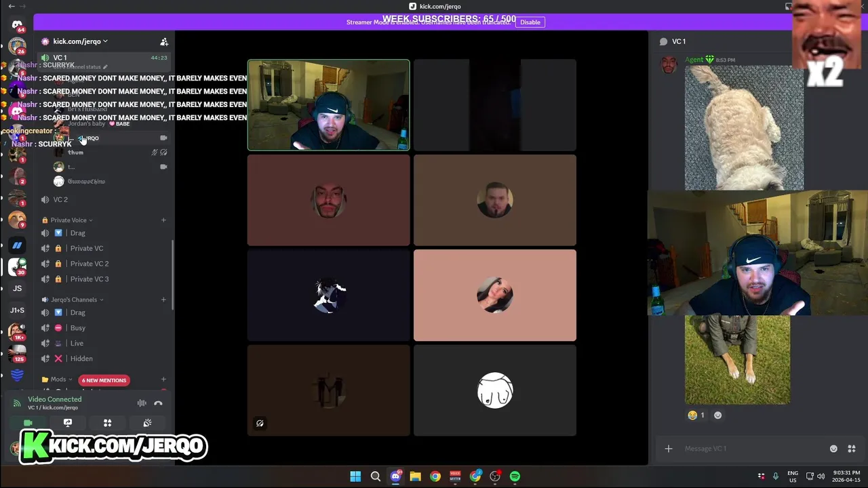Open Agent's username in VC 1 chat
Image resolution: width=868 pixels, height=488 pixels.
694,60
